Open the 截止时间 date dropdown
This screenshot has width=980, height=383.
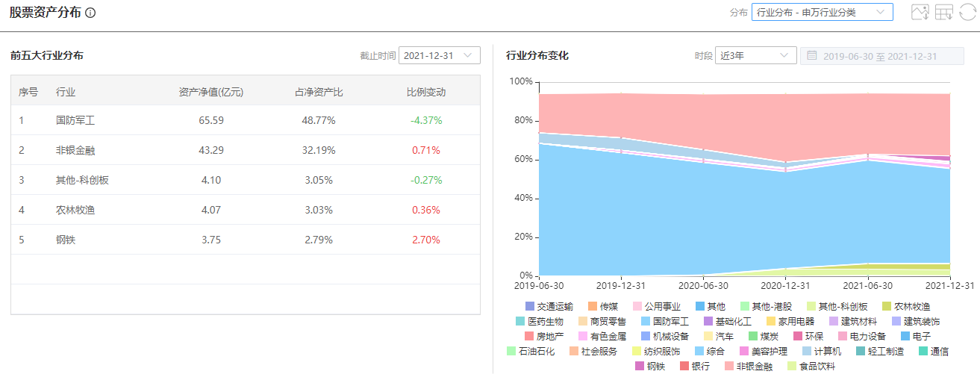(440, 55)
